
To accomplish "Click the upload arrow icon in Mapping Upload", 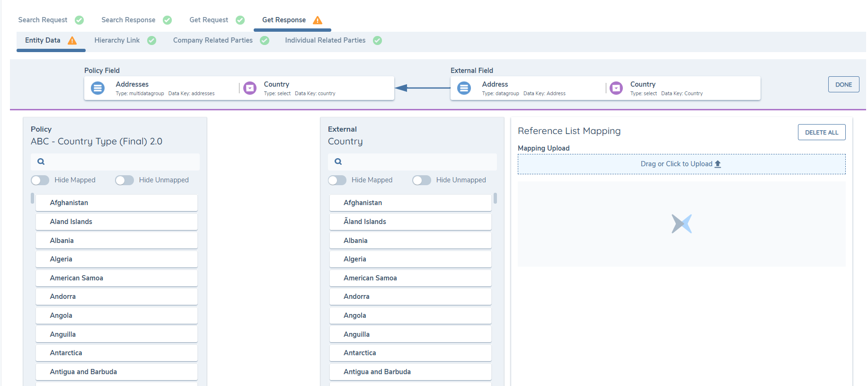I will (717, 164).
